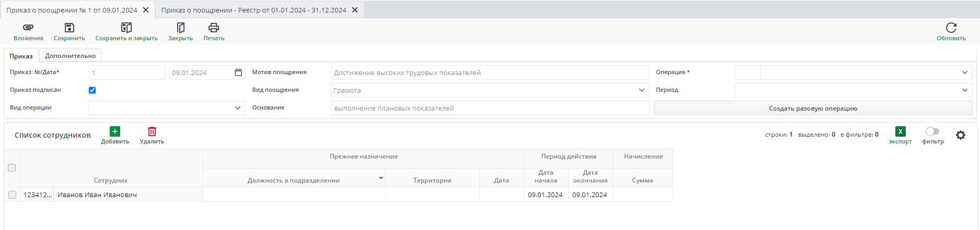Click Создать разовую операцию button

(813, 108)
